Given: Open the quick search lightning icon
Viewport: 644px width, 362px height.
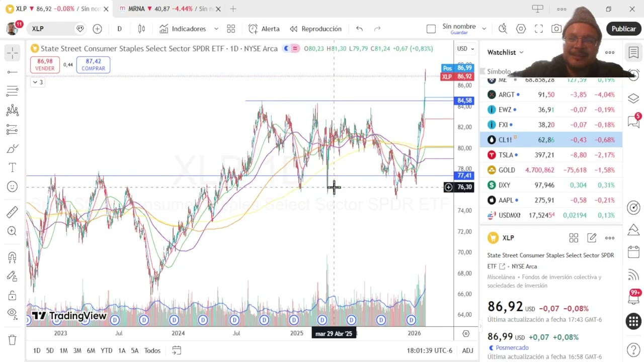Looking at the screenshot, I should [x=503, y=29].
